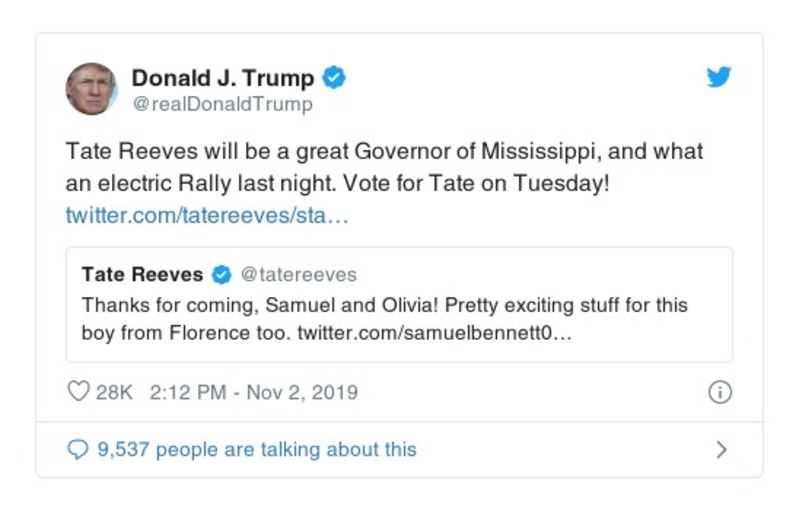
Task: Open "9,537 people are talking about this"
Action: (x=256, y=450)
